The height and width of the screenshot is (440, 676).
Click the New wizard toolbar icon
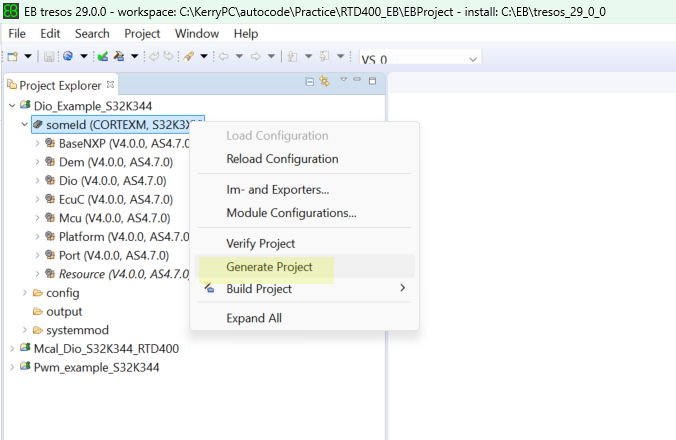click(x=13, y=56)
